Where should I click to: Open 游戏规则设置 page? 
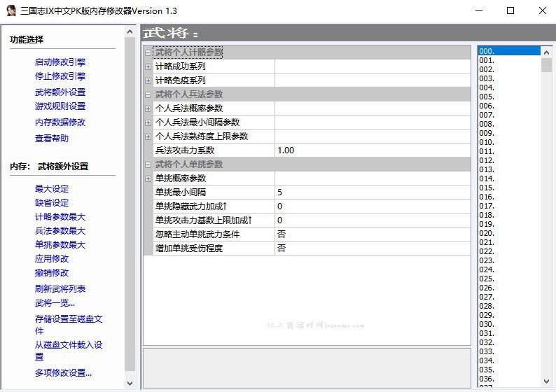60,106
